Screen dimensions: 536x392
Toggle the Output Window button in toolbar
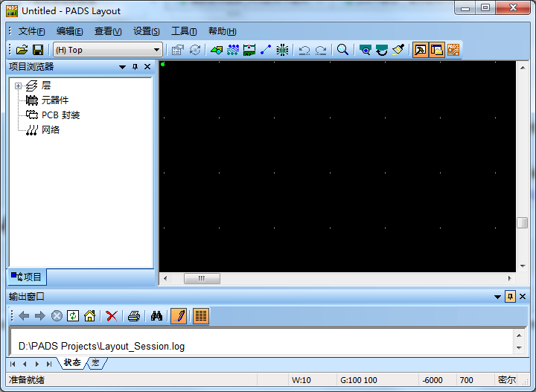(x=436, y=50)
